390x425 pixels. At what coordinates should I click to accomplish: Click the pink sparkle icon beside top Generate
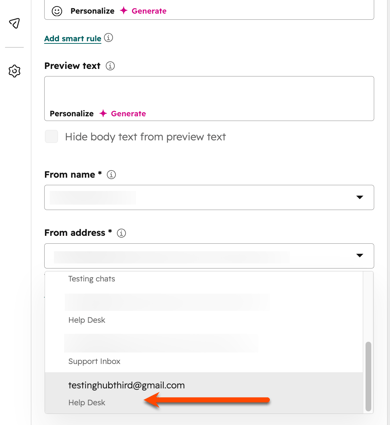click(124, 11)
